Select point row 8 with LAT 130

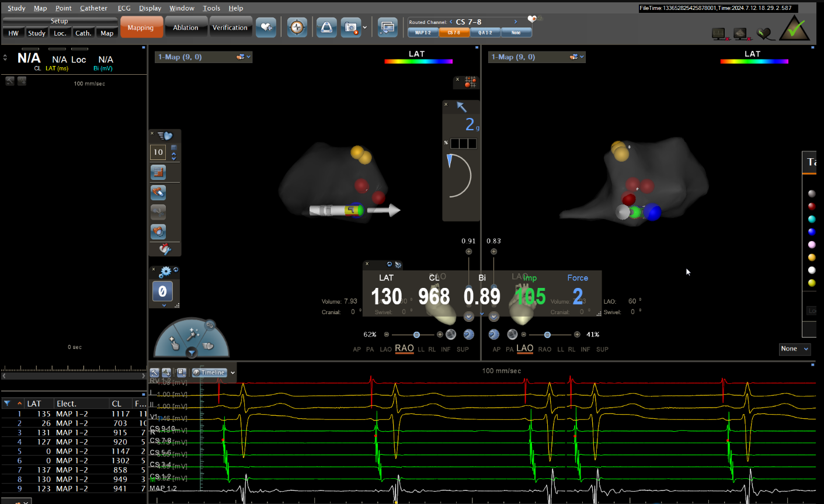[74, 479]
